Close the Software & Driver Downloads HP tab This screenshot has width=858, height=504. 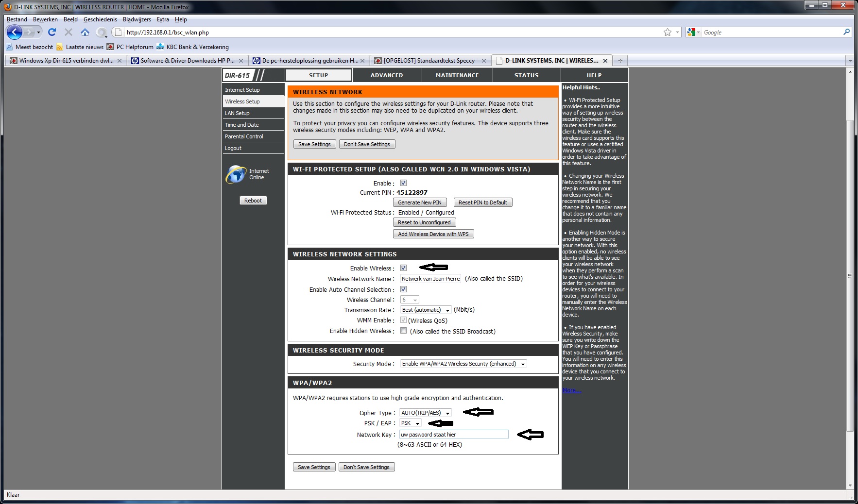click(240, 61)
